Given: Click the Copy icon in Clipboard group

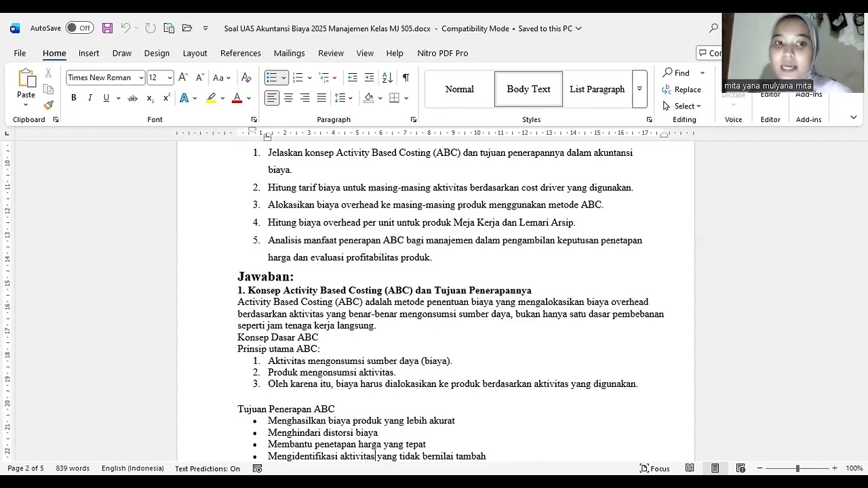Looking at the screenshot, I should click(x=48, y=89).
